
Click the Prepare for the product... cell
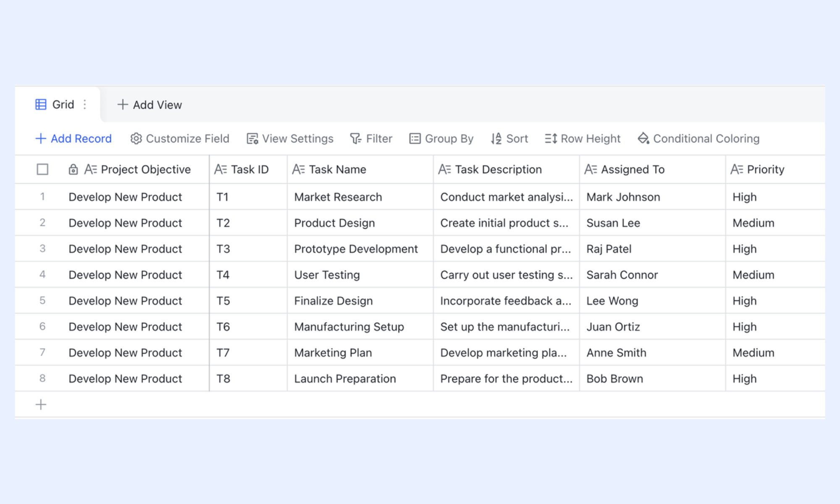click(x=507, y=378)
